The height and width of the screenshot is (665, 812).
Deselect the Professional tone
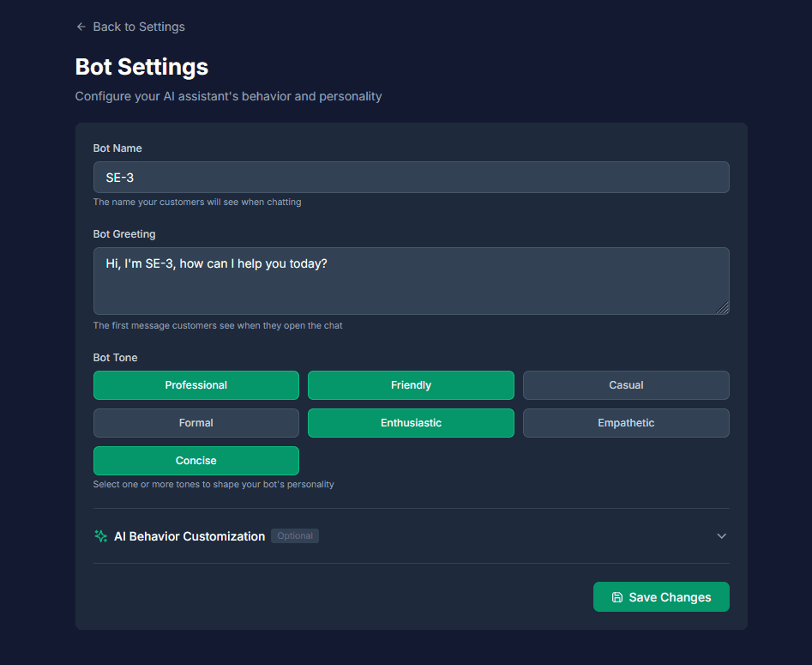pos(195,385)
